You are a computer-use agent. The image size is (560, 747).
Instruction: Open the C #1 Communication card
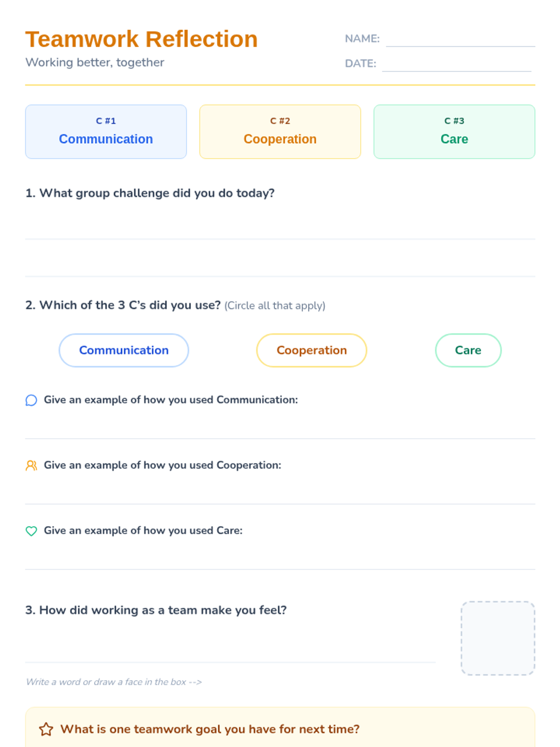[106, 132]
